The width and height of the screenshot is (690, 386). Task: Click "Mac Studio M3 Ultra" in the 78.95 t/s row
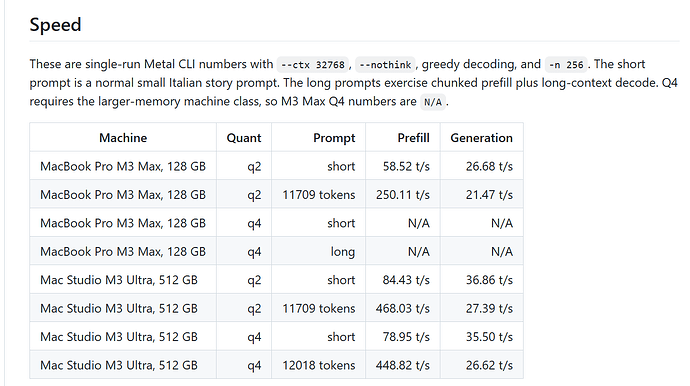pyautogui.click(x=96, y=337)
